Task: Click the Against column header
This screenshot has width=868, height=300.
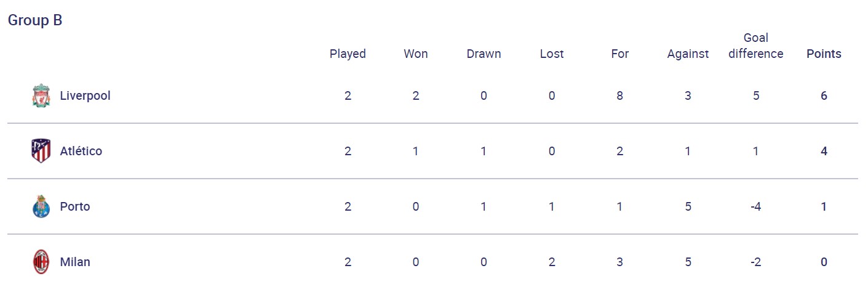Action: point(688,54)
